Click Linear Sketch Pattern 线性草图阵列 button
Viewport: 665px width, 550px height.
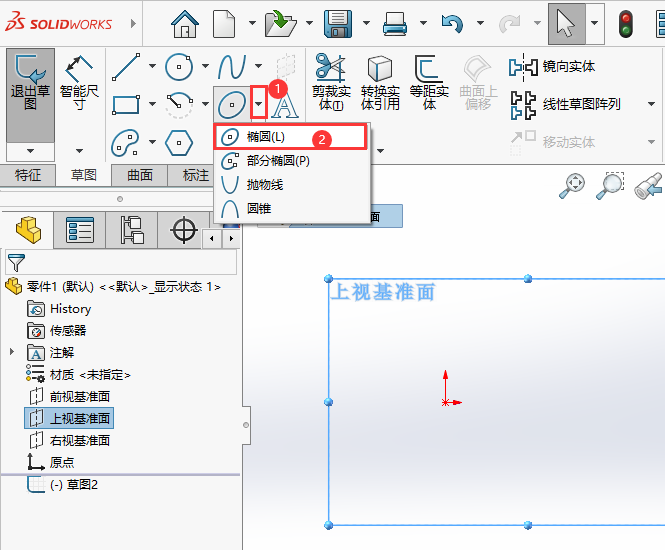click(x=566, y=104)
